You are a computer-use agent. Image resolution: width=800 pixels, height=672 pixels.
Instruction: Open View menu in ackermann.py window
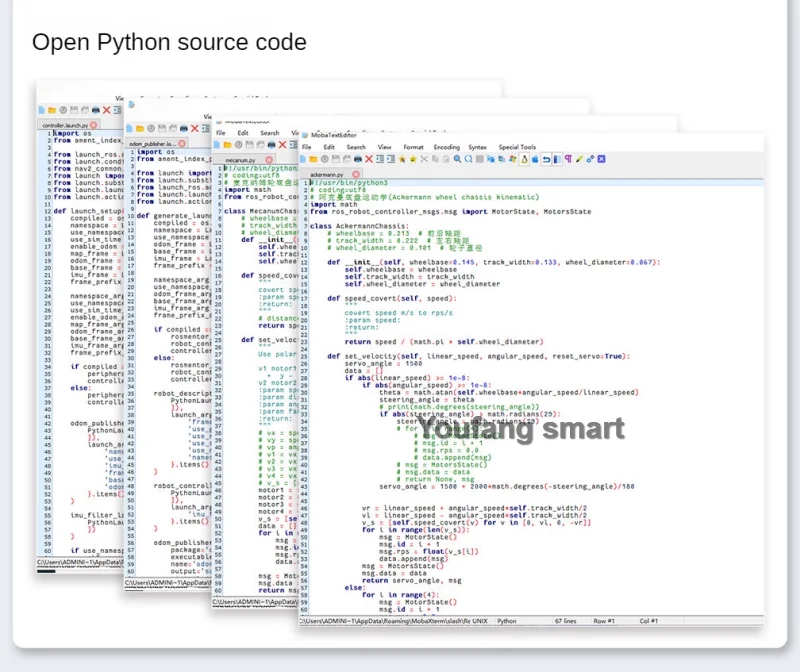(385, 147)
